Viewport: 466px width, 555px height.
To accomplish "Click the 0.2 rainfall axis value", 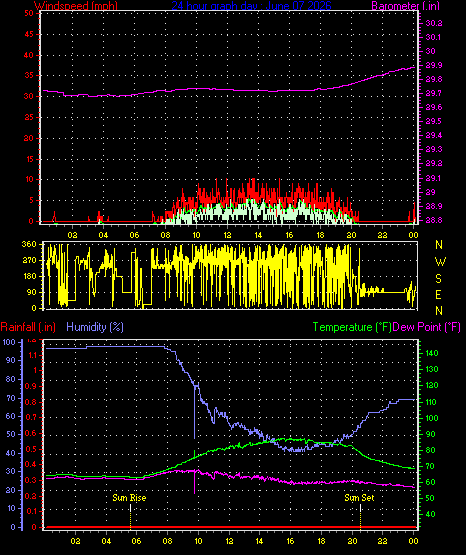I will (31, 496).
